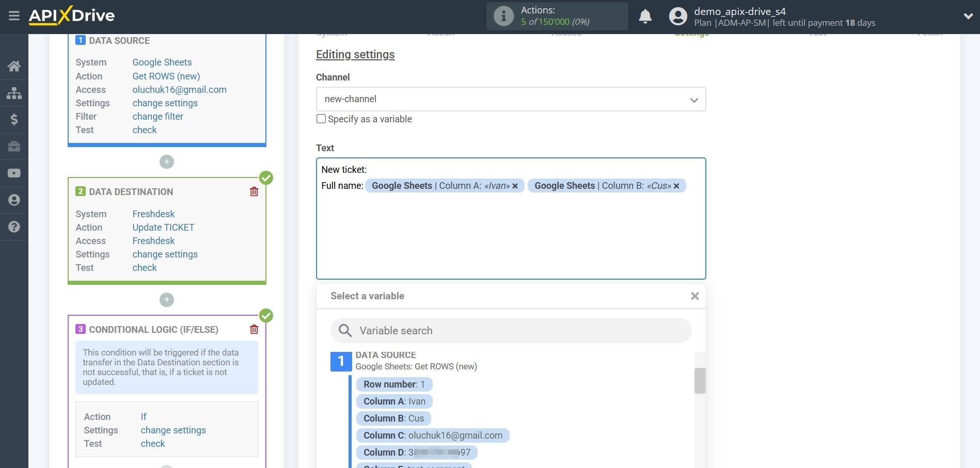Click into the Text message field
Image resolution: width=980 pixels, height=468 pixels.
coord(511,219)
